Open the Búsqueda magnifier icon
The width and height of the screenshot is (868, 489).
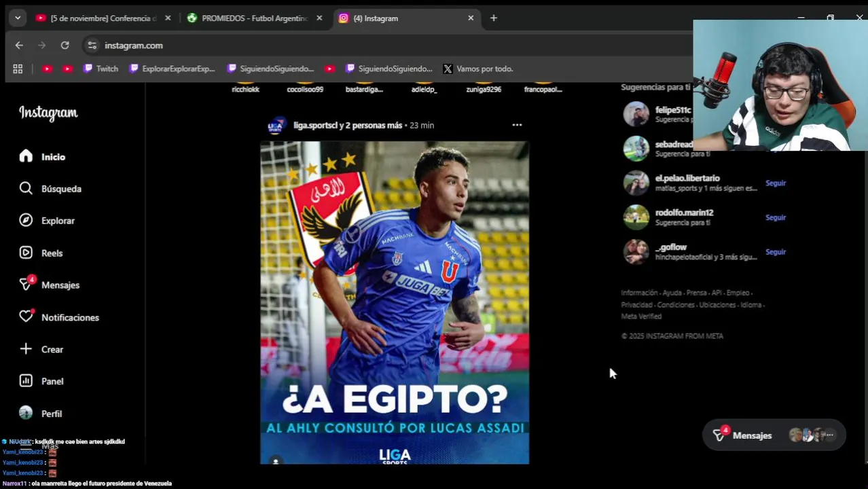coord(26,188)
